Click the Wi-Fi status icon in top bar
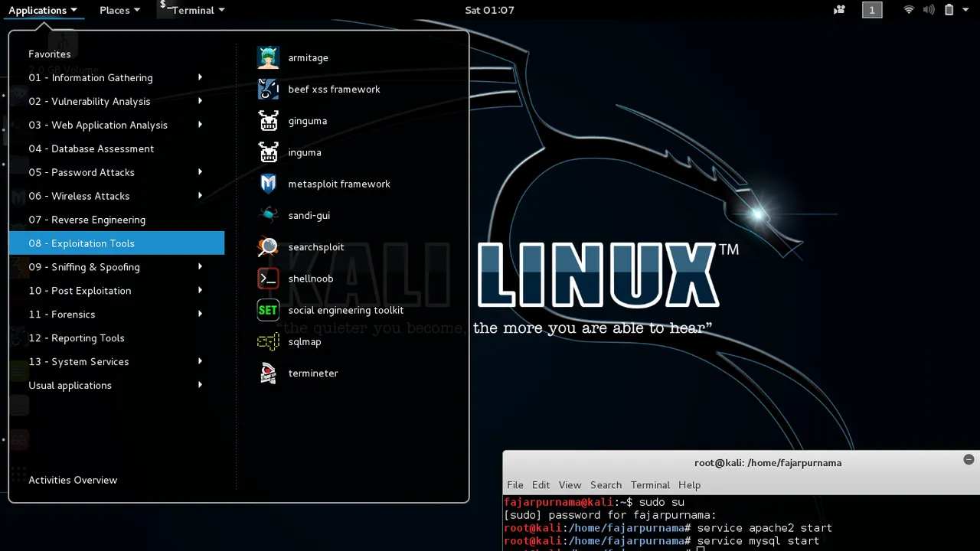The width and height of the screenshot is (980, 551). point(909,10)
